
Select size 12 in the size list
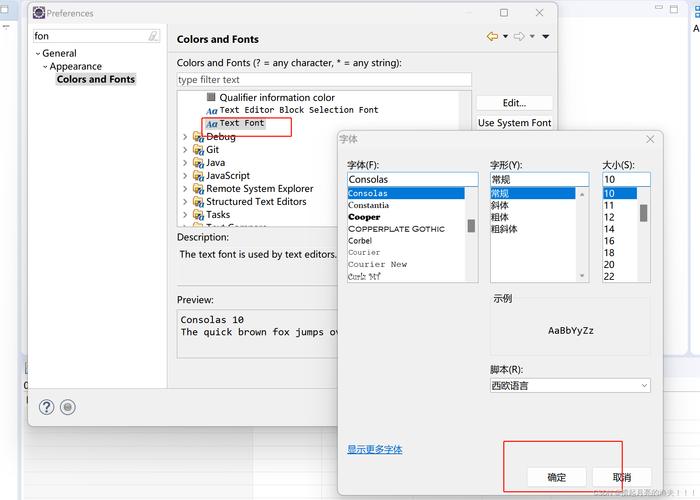(609, 217)
